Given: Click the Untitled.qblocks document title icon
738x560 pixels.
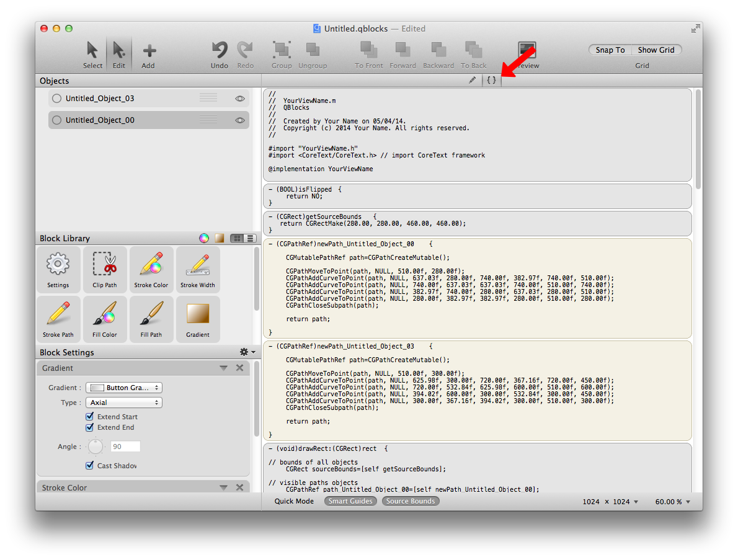Looking at the screenshot, I should click(317, 29).
